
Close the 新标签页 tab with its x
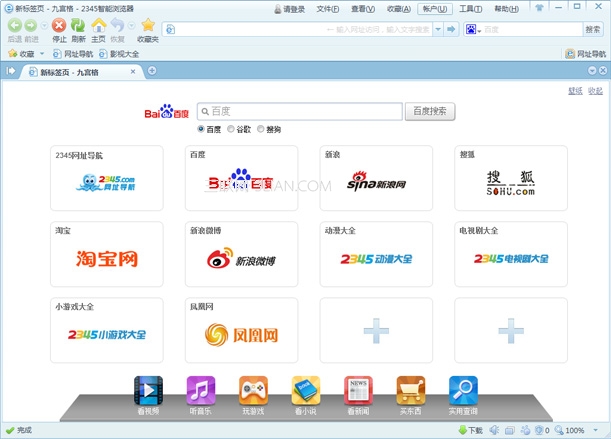click(x=133, y=72)
